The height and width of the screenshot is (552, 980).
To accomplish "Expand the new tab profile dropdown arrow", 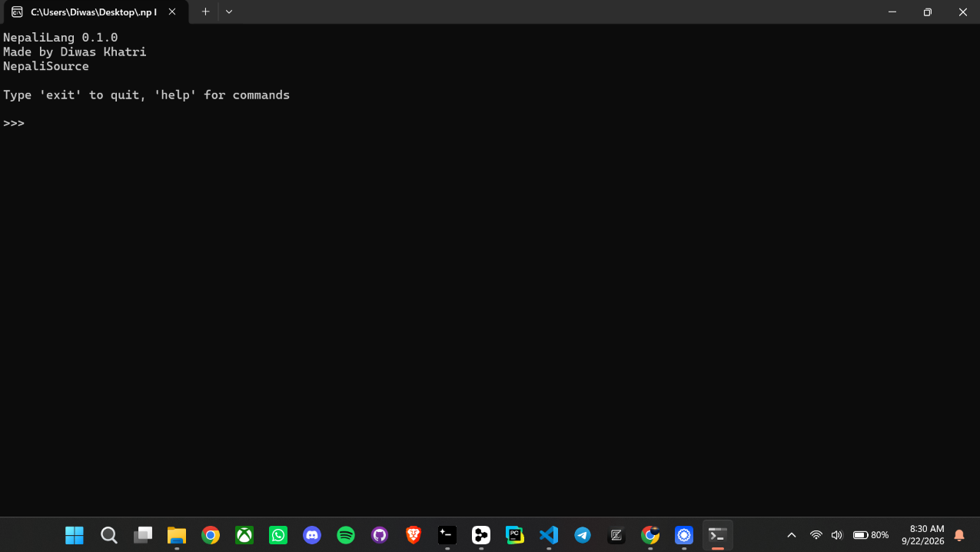I will point(229,12).
